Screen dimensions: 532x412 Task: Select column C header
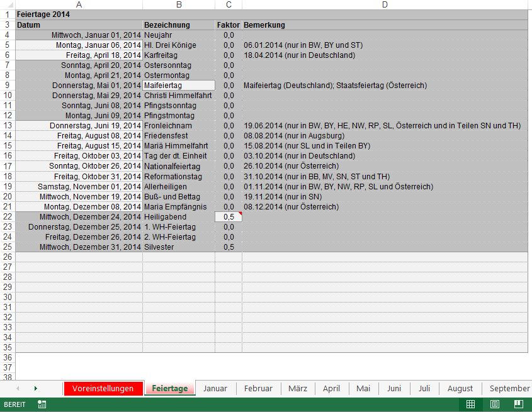(229, 5)
